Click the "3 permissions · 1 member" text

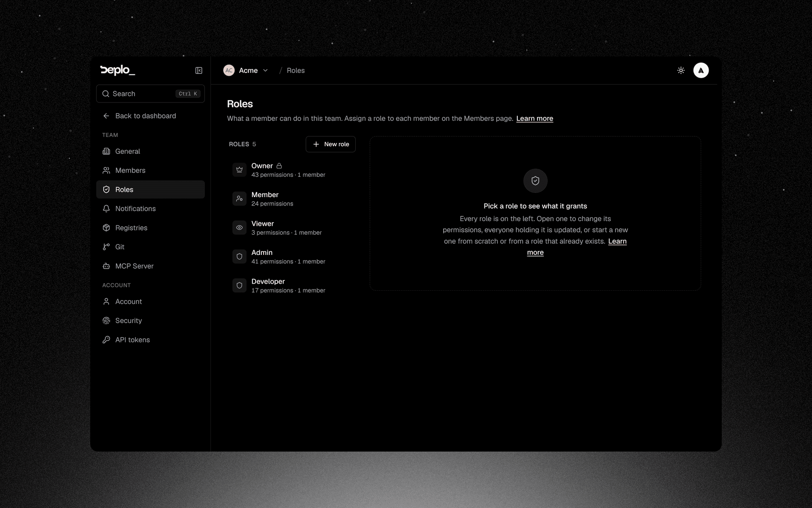pos(287,233)
